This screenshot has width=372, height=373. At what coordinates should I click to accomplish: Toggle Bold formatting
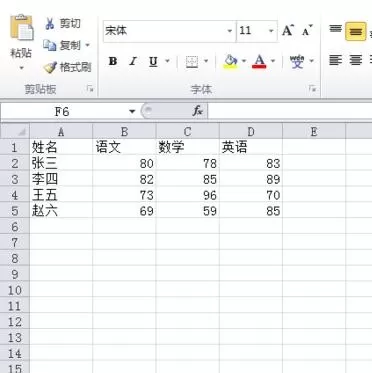tap(113, 61)
